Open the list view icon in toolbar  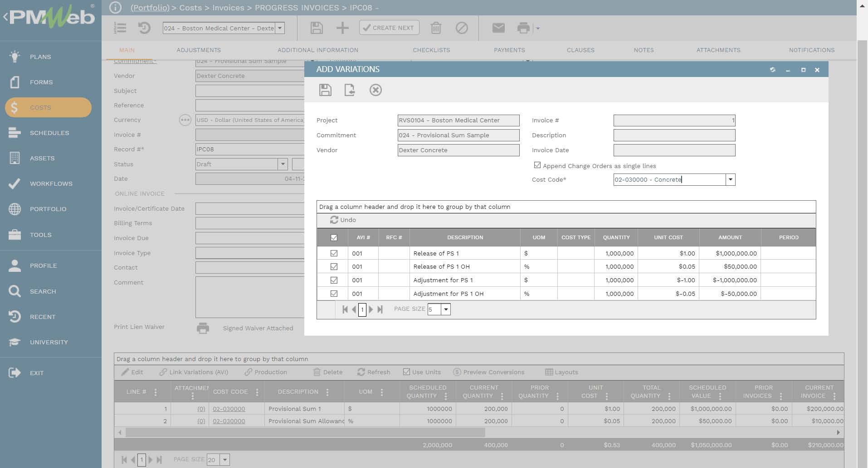[x=120, y=28]
